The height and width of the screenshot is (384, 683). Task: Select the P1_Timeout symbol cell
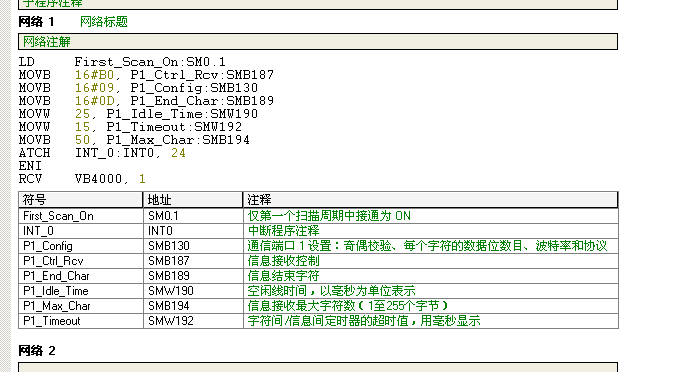click(x=81, y=321)
